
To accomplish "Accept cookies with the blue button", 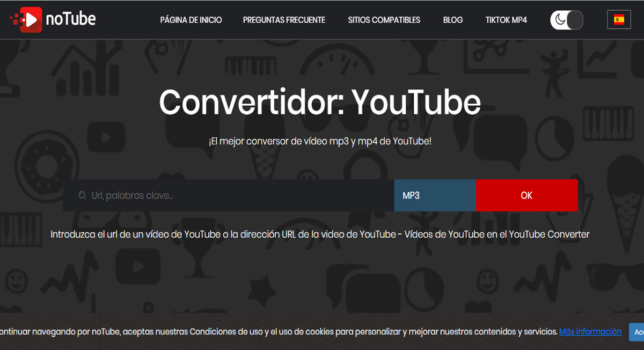I will [636, 332].
